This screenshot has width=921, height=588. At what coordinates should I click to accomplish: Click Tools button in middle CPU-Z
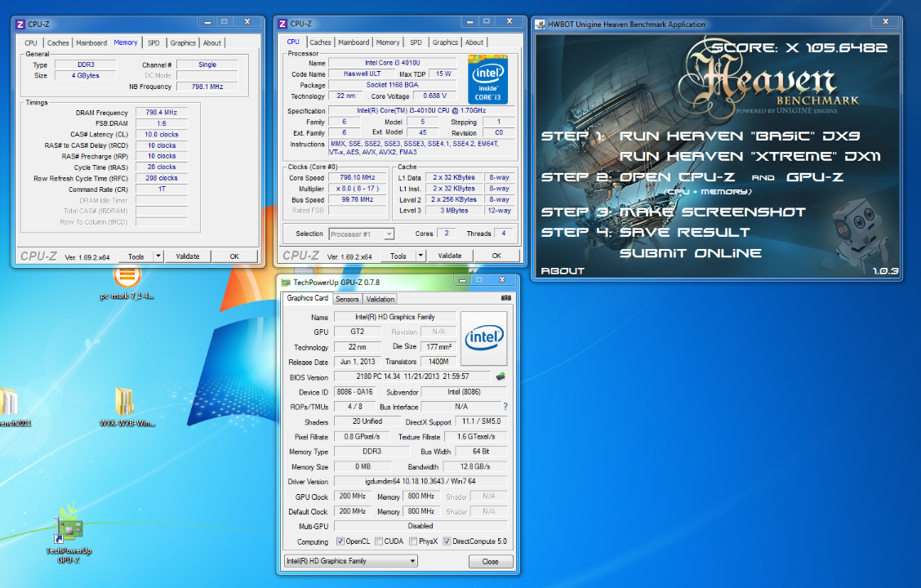click(x=398, y=256)
